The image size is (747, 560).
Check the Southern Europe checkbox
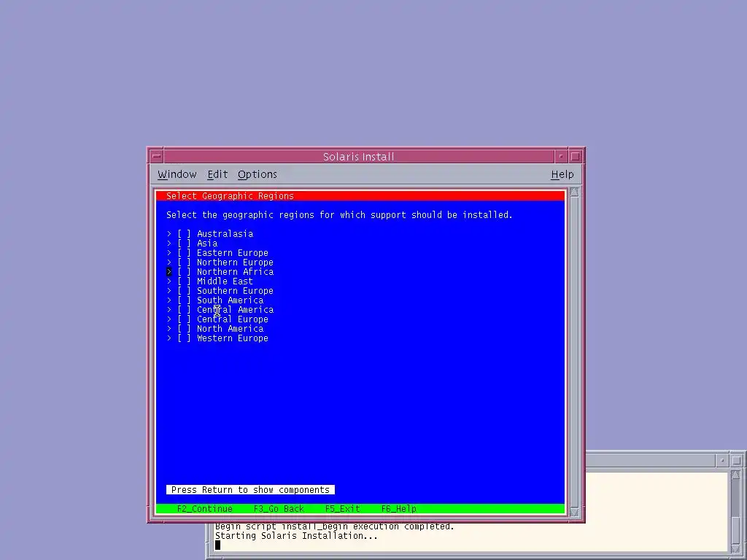point(184,291)
